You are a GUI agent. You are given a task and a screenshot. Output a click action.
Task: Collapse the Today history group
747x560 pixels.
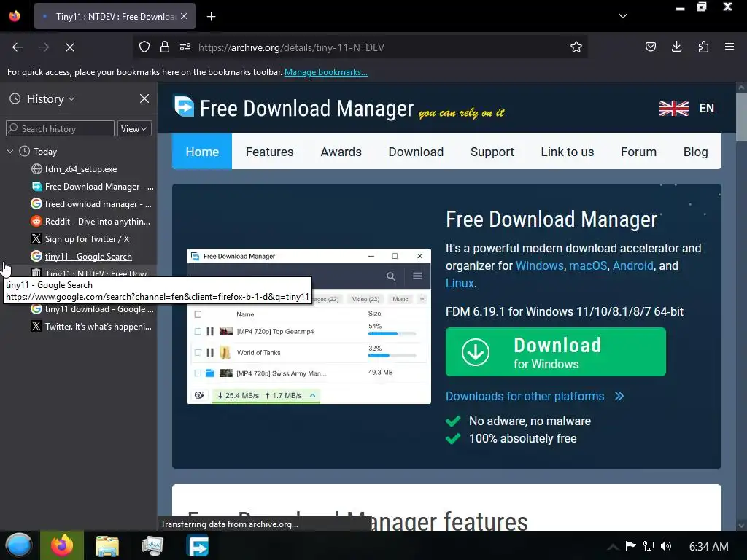10,152
